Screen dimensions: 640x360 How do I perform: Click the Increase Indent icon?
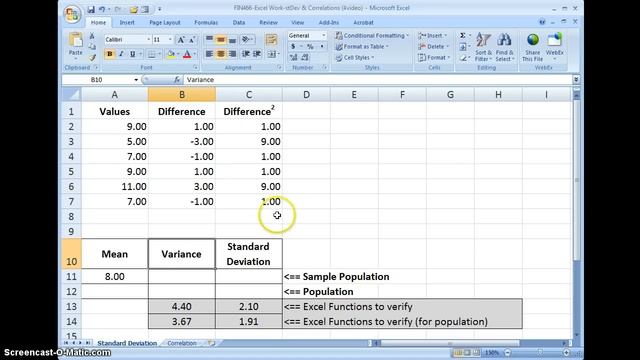tap(257, 54)
